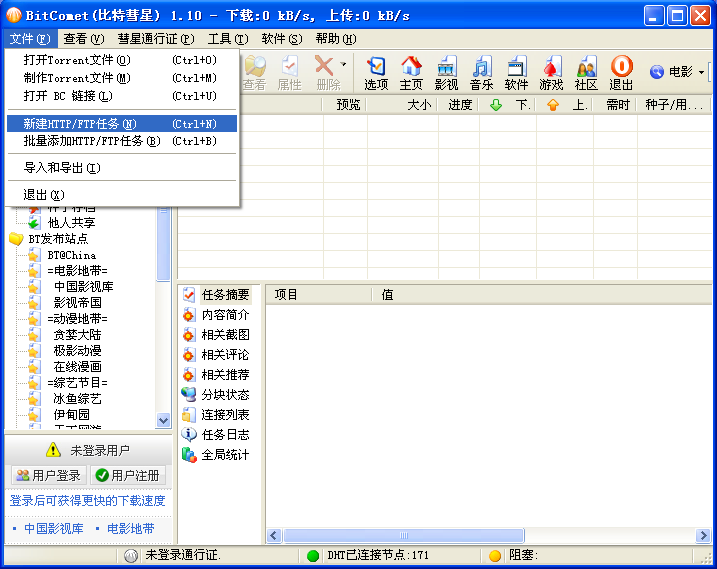Click the 用户登录 button
The image size is (717, 569).
pos(48,476)
